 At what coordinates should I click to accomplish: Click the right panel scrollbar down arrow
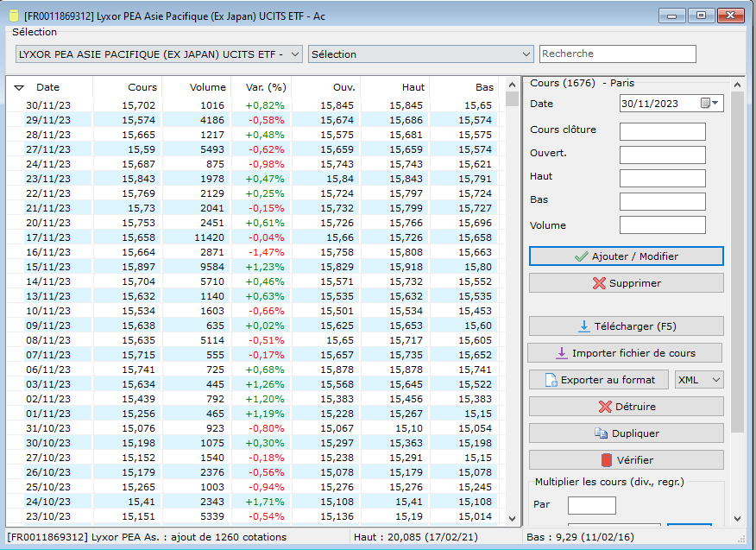737,519
